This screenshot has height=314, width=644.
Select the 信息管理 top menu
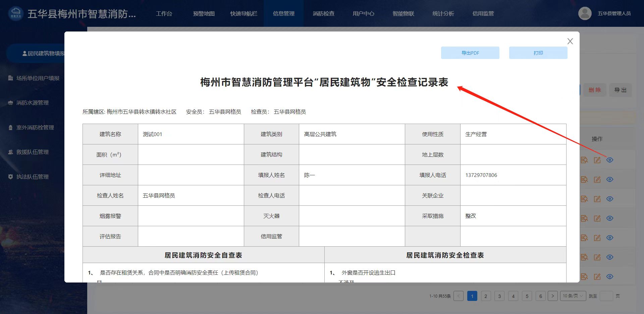pos(284,13)
